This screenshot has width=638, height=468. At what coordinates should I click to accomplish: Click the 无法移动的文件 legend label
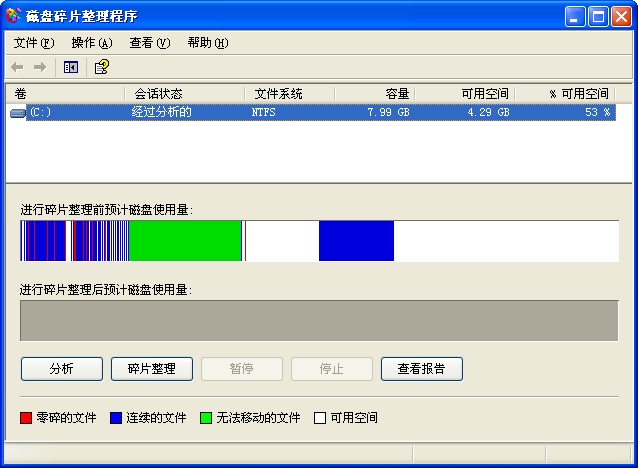258,418
